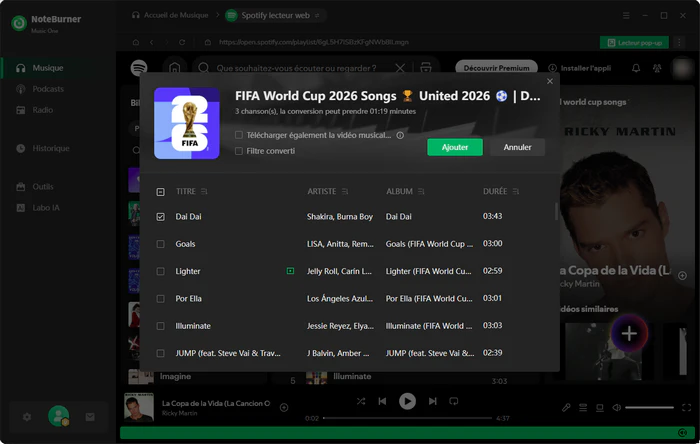Click the browser back arrow
Viewport: 700px width, 444px height.
(152, 42)
